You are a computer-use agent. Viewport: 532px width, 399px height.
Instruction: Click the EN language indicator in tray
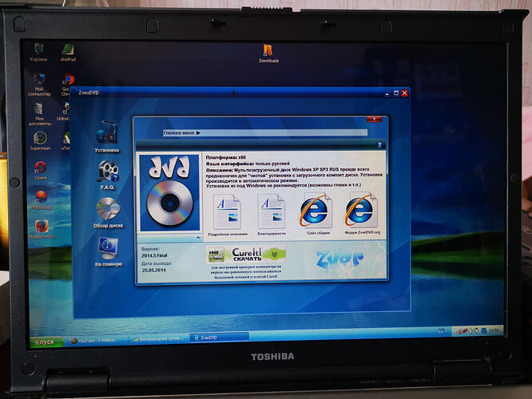pos(441,331)
